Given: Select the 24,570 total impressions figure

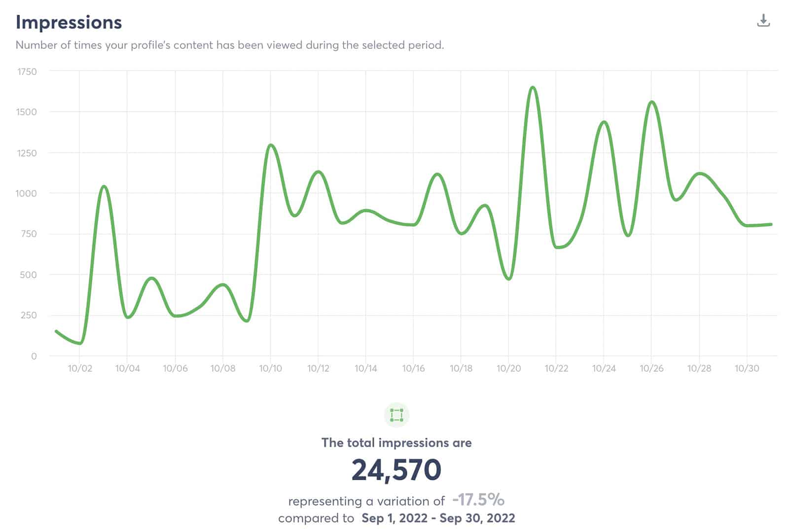Looking at the screenshot, I should click(x=396, y=469).
